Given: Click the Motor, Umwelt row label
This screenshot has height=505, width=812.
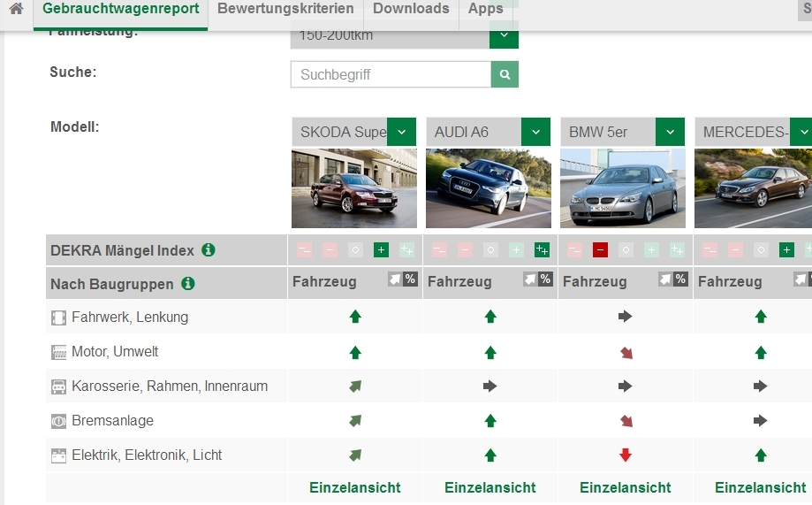Looking at the screenshot, I should tap(115, 351).
